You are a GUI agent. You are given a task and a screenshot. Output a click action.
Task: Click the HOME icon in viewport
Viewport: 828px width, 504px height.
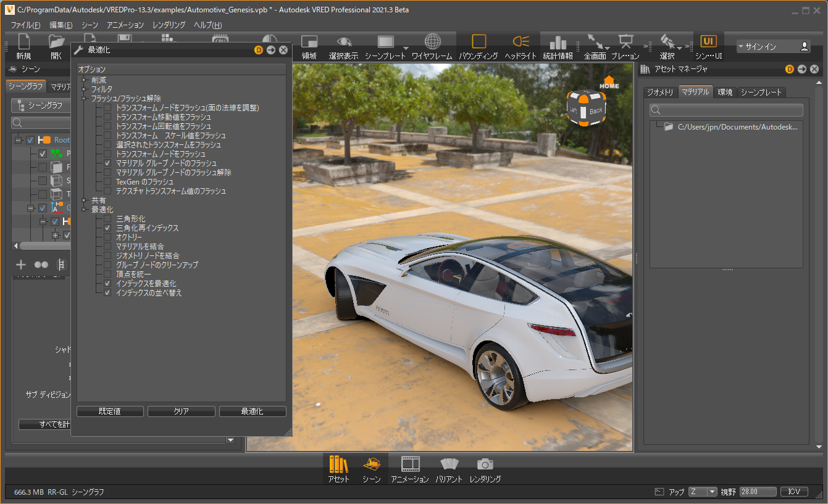pos(609,82)
